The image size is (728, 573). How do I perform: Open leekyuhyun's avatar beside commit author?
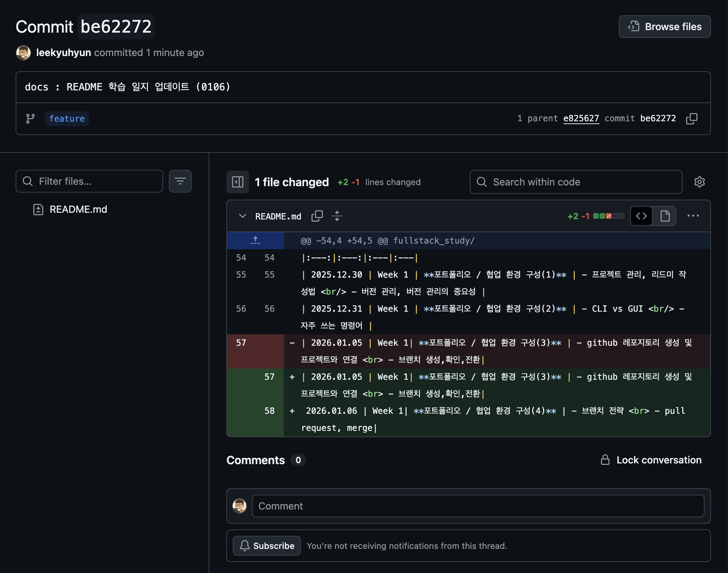(23, 53)
